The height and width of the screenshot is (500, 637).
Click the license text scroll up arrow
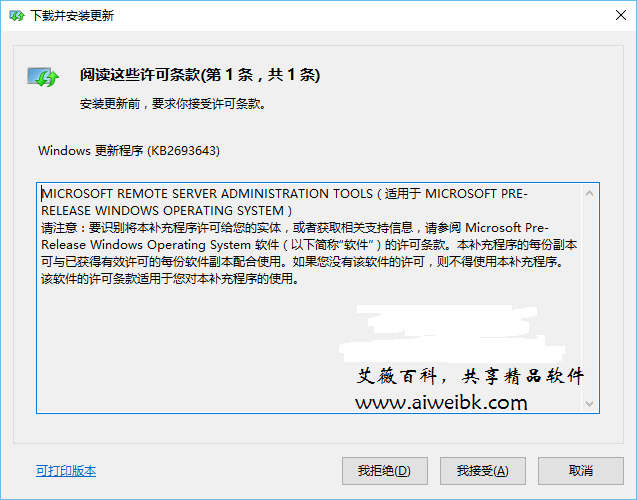589,193
